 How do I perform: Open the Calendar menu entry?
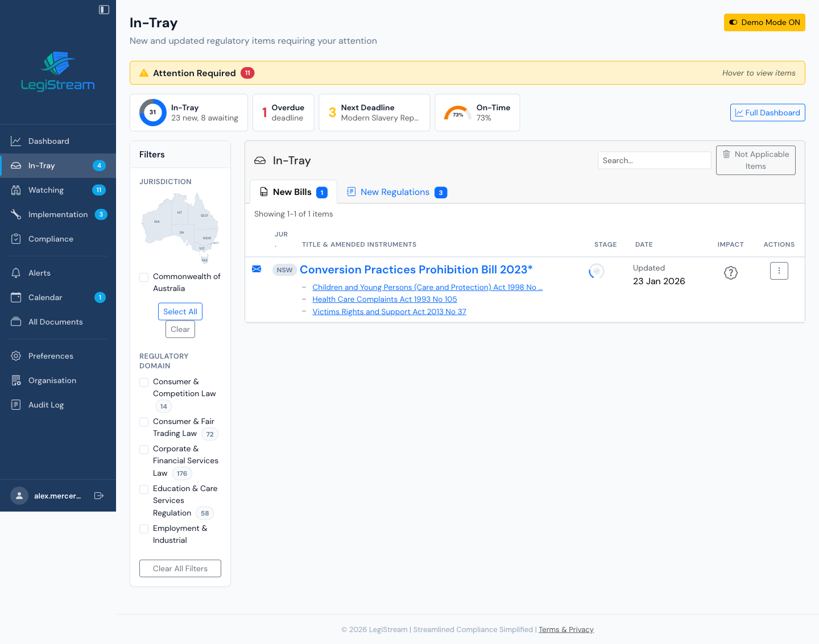pos(45,297)
